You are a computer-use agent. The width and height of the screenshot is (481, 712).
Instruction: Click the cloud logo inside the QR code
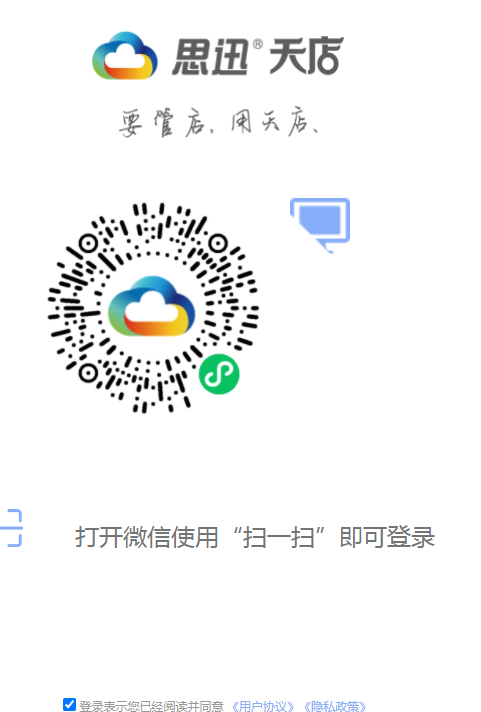[152, 306]
